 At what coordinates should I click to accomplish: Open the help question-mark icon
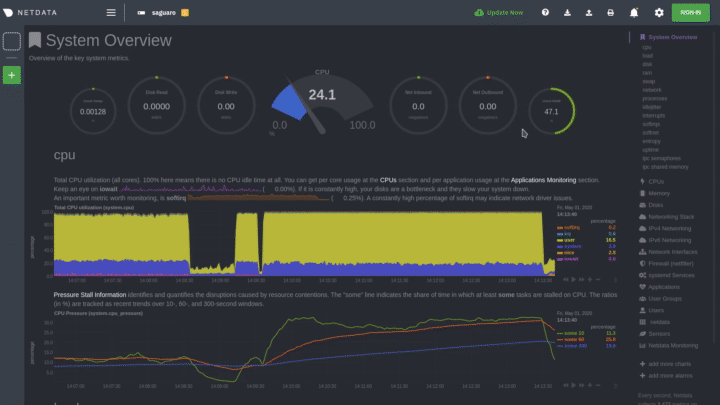pyautogui.click(x=545, y=12)
